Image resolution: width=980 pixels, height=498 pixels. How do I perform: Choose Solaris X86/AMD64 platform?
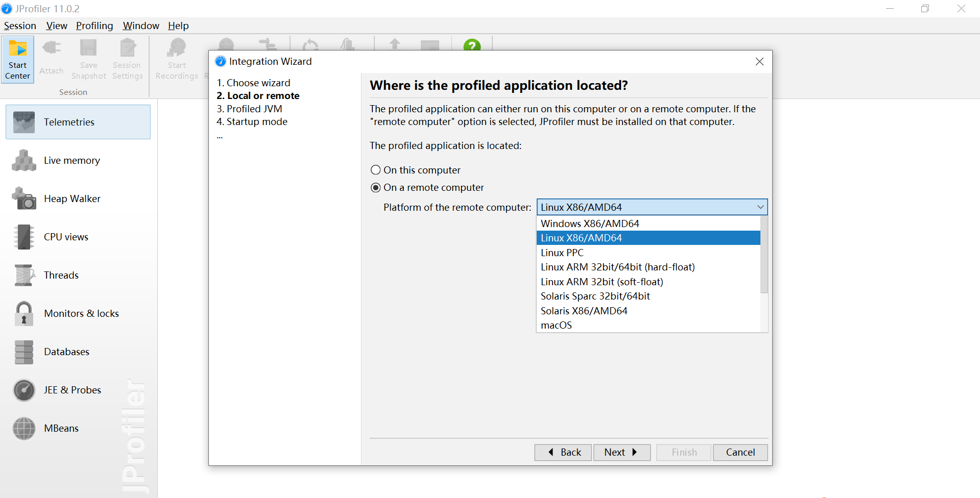point(648,311)
